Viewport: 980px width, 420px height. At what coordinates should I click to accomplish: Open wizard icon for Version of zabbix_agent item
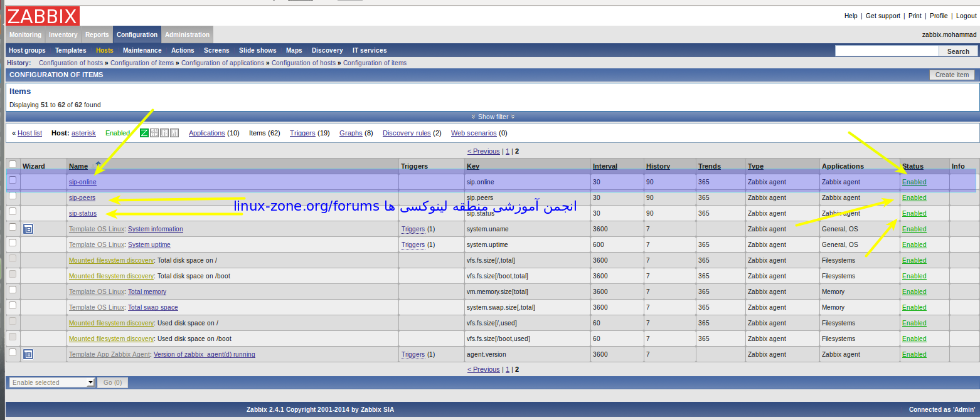tap(28, 354)
